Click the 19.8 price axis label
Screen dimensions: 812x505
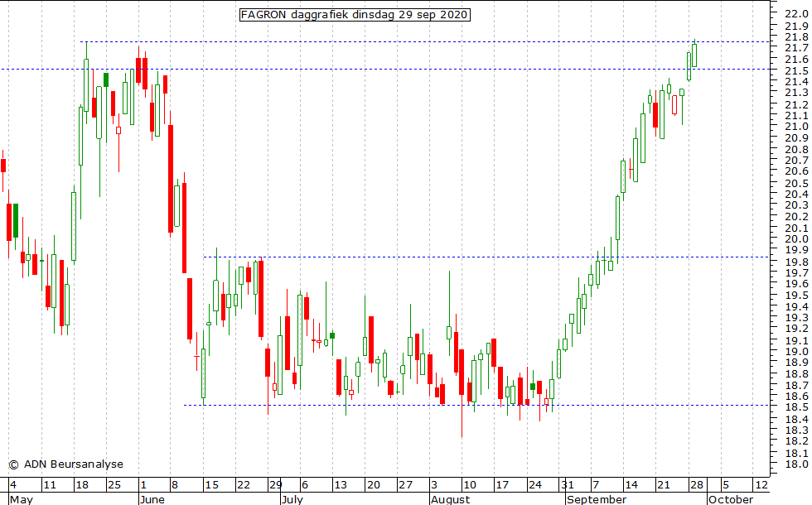(x=796, y=262)
